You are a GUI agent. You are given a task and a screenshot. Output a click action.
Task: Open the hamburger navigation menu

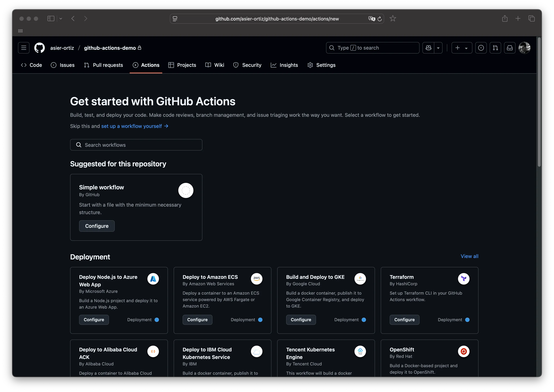pyautogui.click(x=24, y=48)
